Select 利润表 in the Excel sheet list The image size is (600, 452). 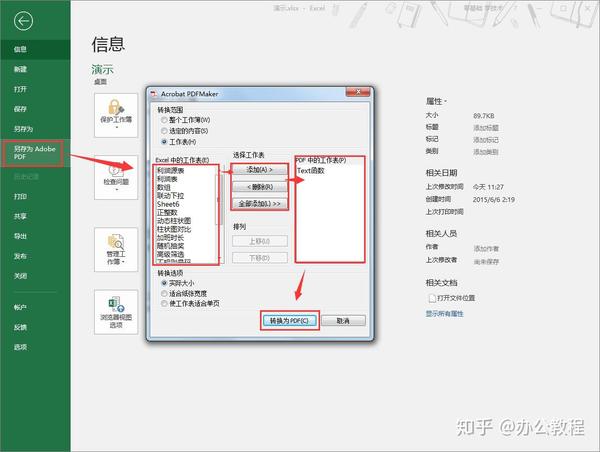click(167, 179)
